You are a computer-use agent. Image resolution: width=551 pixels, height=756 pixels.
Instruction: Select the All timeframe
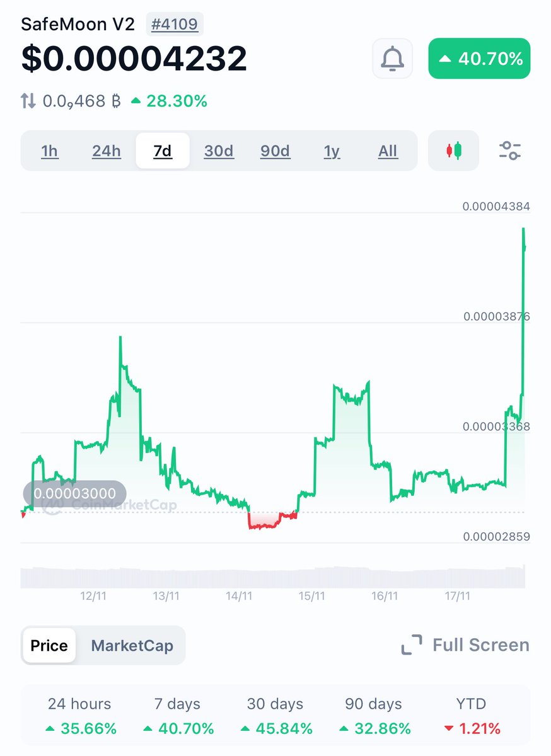point(388,151)
